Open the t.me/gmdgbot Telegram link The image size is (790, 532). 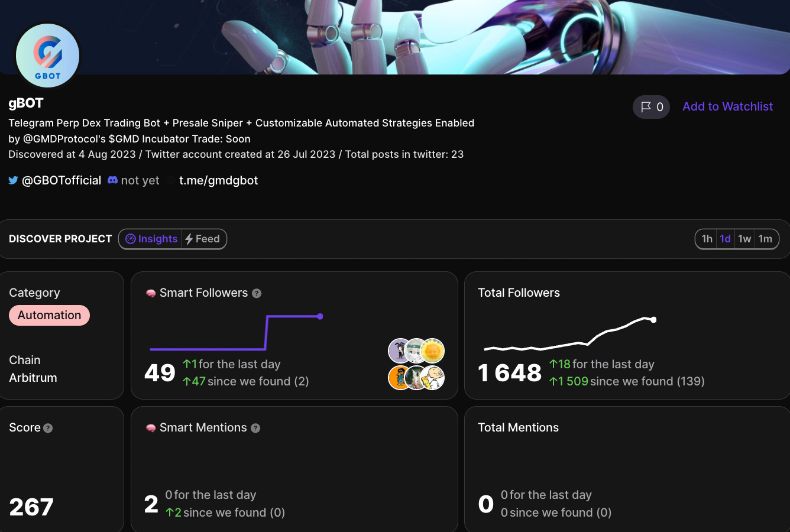click(x=218, y=180)
